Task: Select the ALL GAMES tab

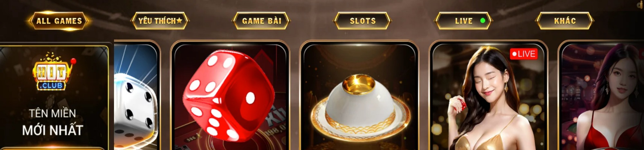Action: tap(59, 21)
